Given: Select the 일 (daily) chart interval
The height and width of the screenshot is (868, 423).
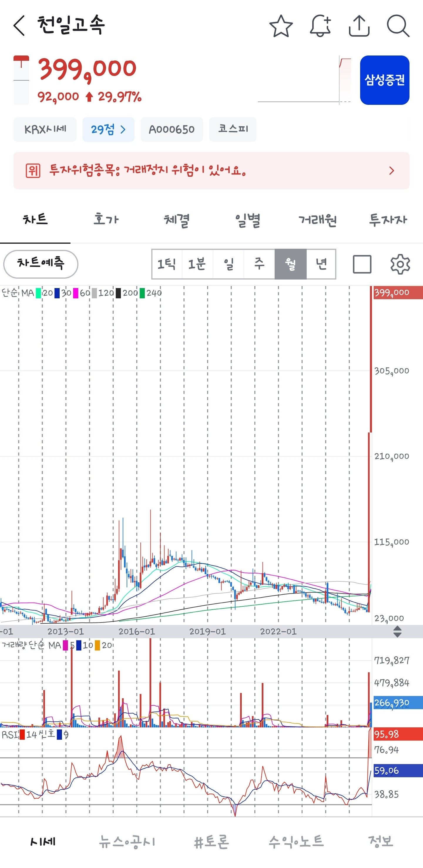Looking at the screenshot, I should coord(229,264).
